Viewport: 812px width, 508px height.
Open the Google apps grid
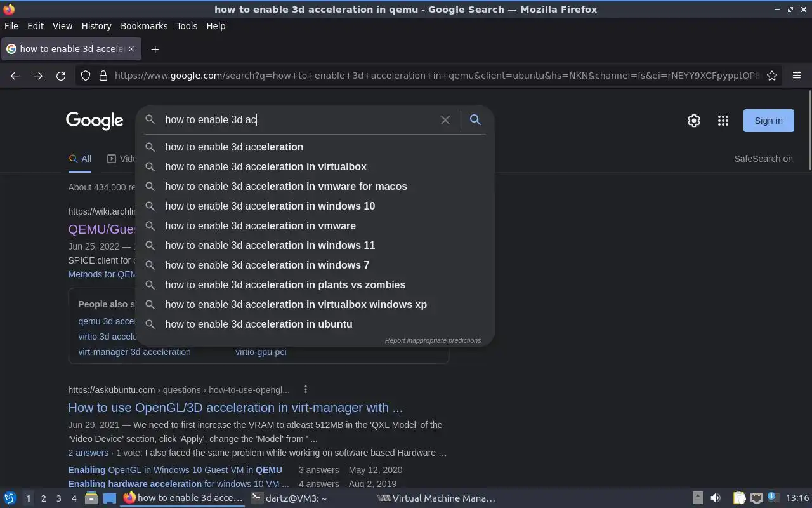pos(723,121)
